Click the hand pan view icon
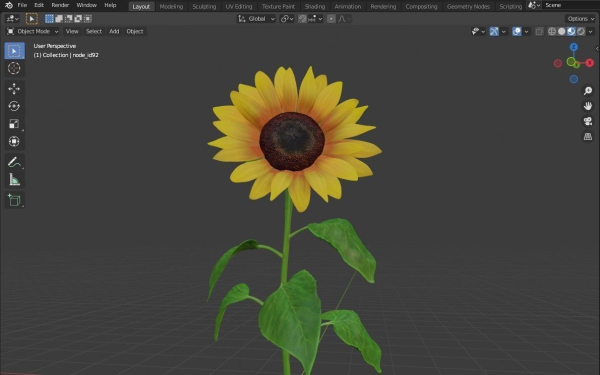600x375 pixels. [588, 106]
